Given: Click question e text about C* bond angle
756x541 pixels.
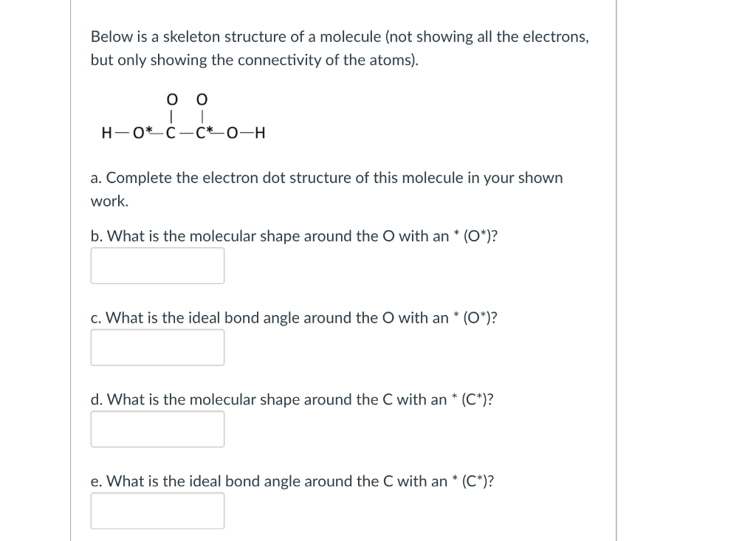Looking at the screenshot, I should (292, 480).
